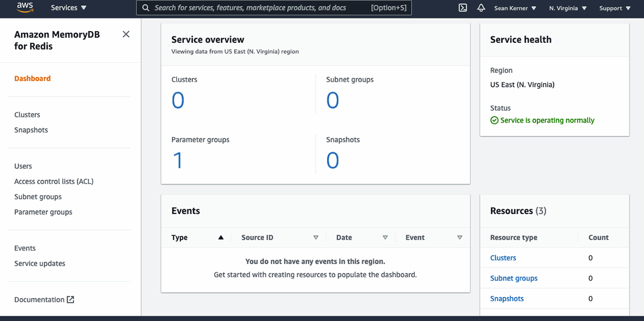Screen dimensions: 644x321
Task: Open the Event column filter control
Action: point(460,237)
